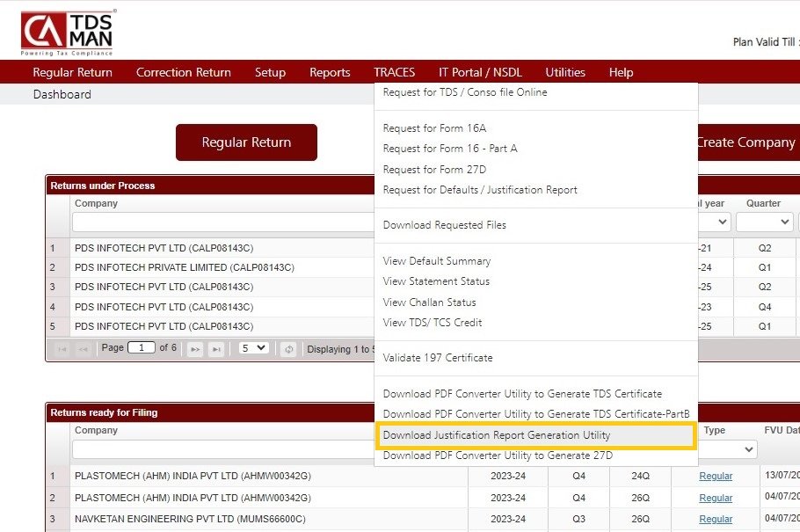This screenshot has height=532, width=800.
Task: Open the Reports menu
Action: point(330,72)
